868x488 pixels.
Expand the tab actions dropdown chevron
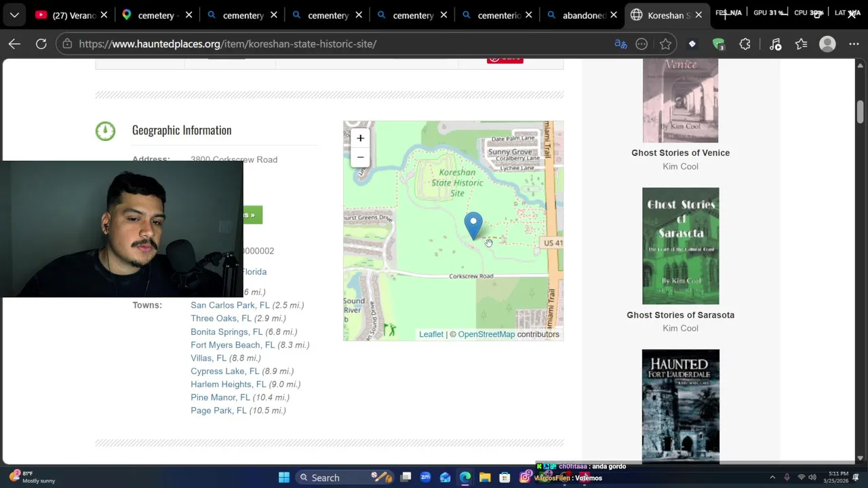(14, 15)
